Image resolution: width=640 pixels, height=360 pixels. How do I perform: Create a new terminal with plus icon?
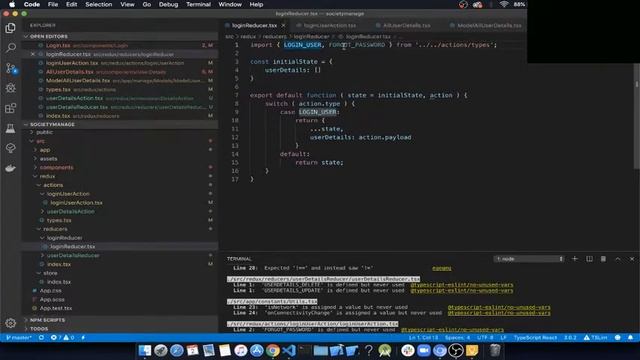tap(575, 259)
